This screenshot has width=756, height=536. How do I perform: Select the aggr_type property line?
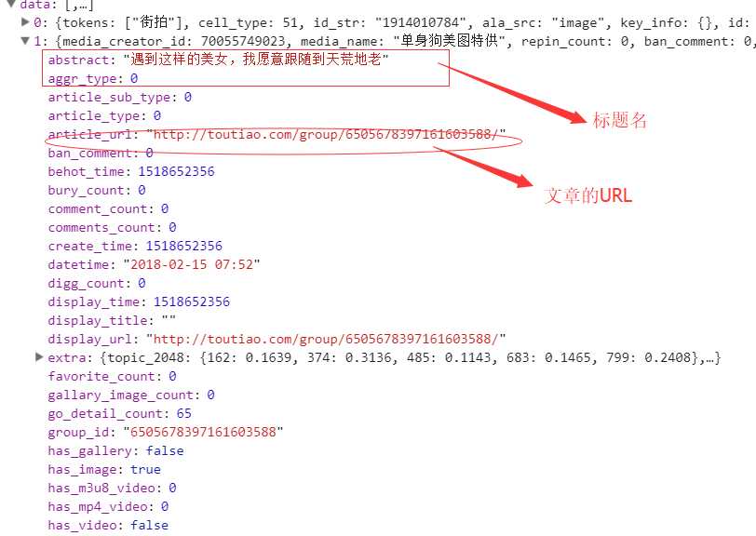click(93, 78)
